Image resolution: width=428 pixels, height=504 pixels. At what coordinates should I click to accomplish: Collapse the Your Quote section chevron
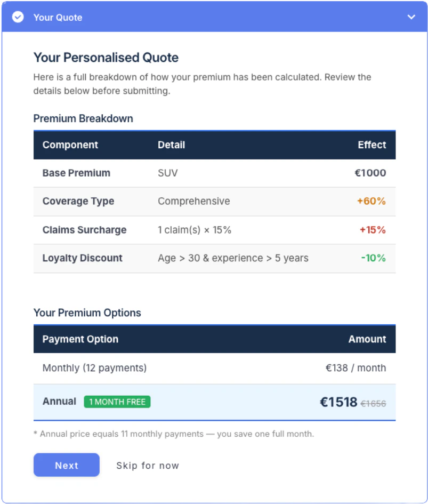click(x=411, y=17)
